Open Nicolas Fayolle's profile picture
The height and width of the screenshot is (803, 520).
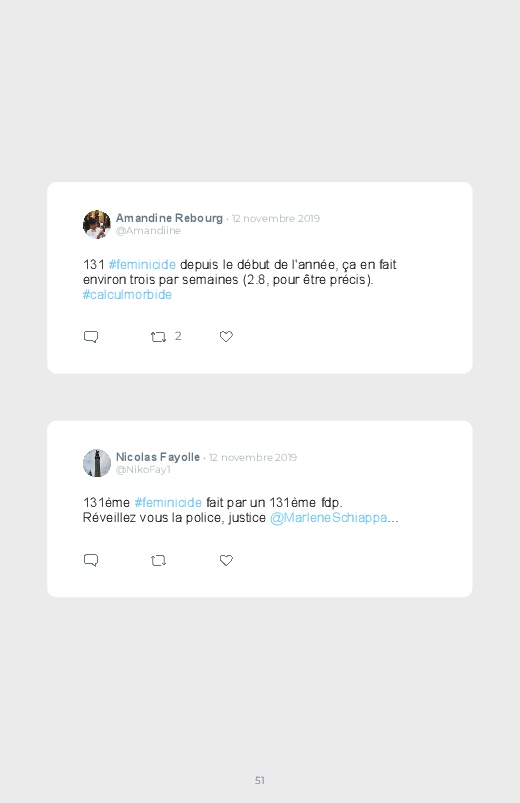(x=97, y=463)
